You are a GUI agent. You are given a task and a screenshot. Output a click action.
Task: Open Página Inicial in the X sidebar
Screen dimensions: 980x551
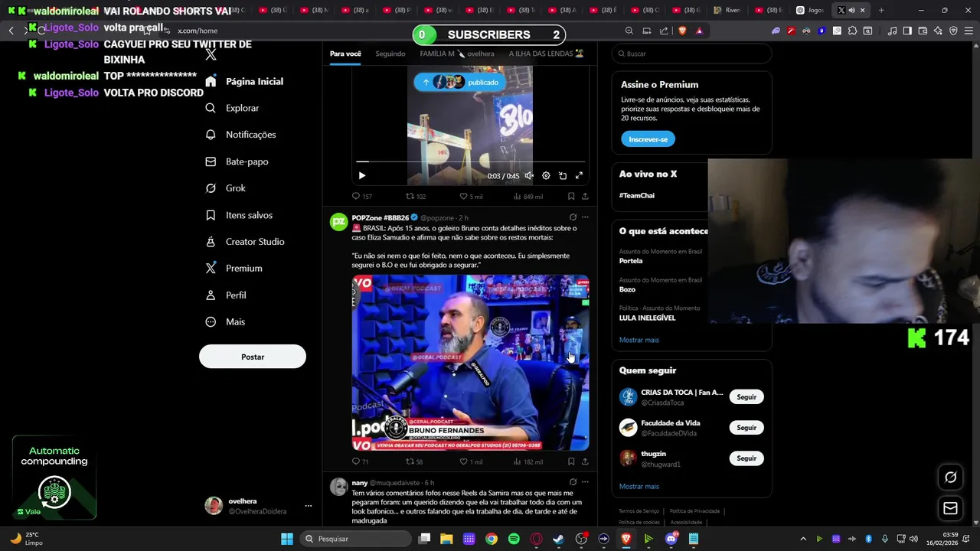pos(244,81)
